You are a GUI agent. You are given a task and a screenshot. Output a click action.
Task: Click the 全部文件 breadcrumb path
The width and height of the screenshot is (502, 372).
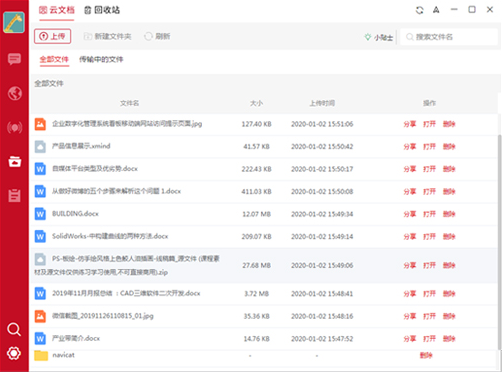[x=49, y=83]
